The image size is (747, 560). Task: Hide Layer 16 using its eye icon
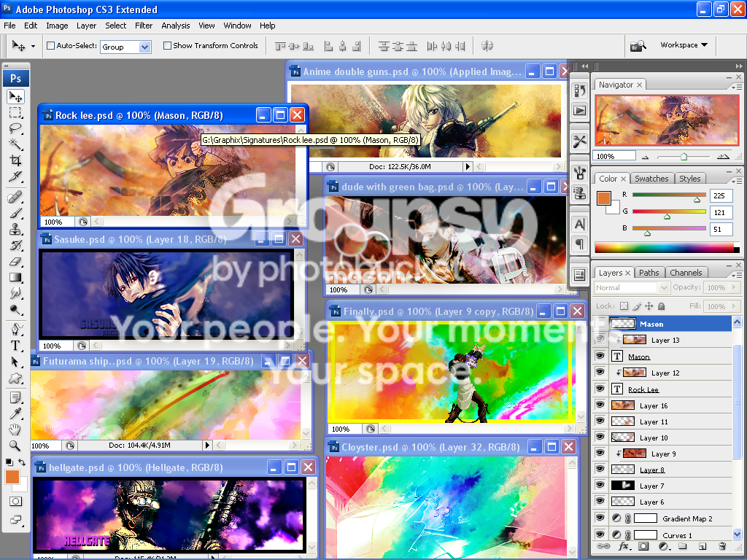pyautogui.click(x=600, y=405)
